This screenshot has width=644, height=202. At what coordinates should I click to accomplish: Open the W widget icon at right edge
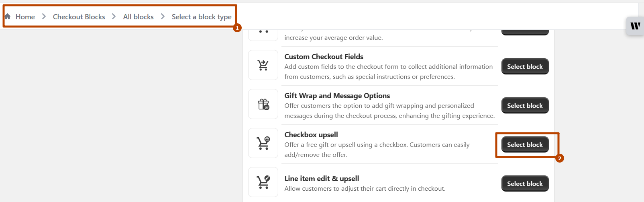[x=635, y=26]
